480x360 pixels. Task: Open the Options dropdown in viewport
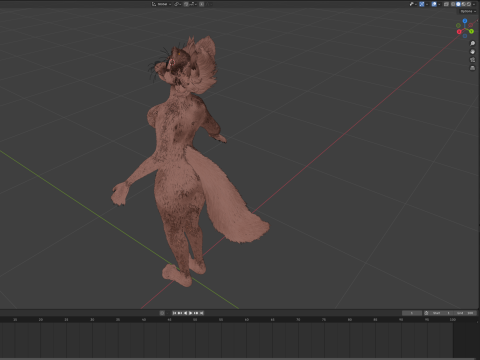pyautogui.click(x=468, y=11)
